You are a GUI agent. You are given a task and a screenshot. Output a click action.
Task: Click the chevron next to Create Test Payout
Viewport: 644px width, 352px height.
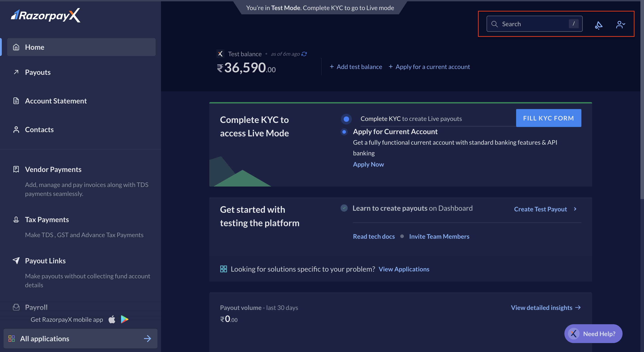point(575,209)
